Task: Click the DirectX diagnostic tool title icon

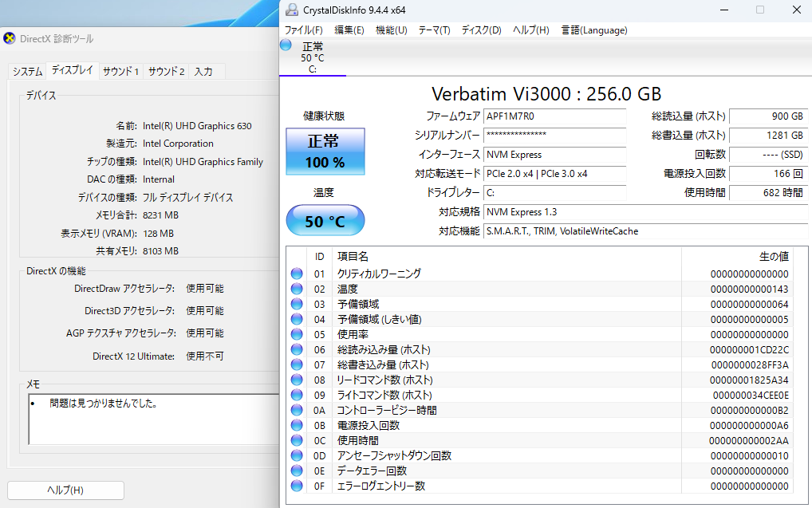Action: 10,38
